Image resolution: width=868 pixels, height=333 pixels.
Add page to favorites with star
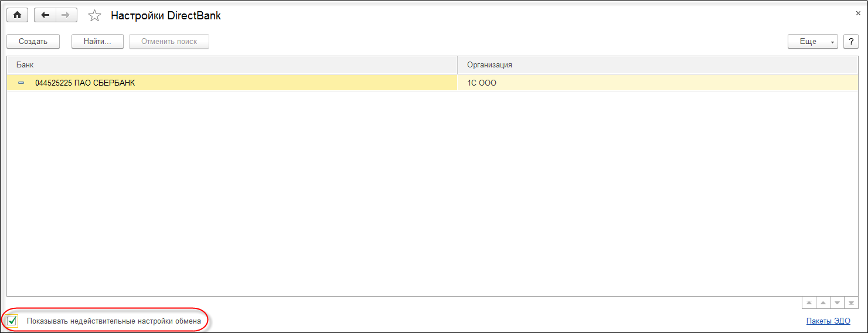point(94,16)
